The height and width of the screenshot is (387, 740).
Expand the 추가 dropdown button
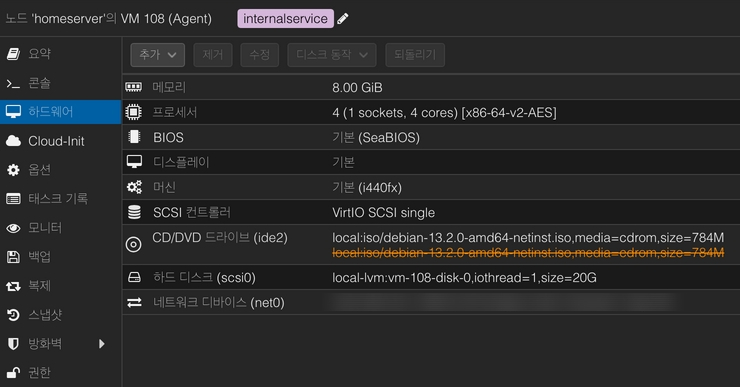coord(158,55)
